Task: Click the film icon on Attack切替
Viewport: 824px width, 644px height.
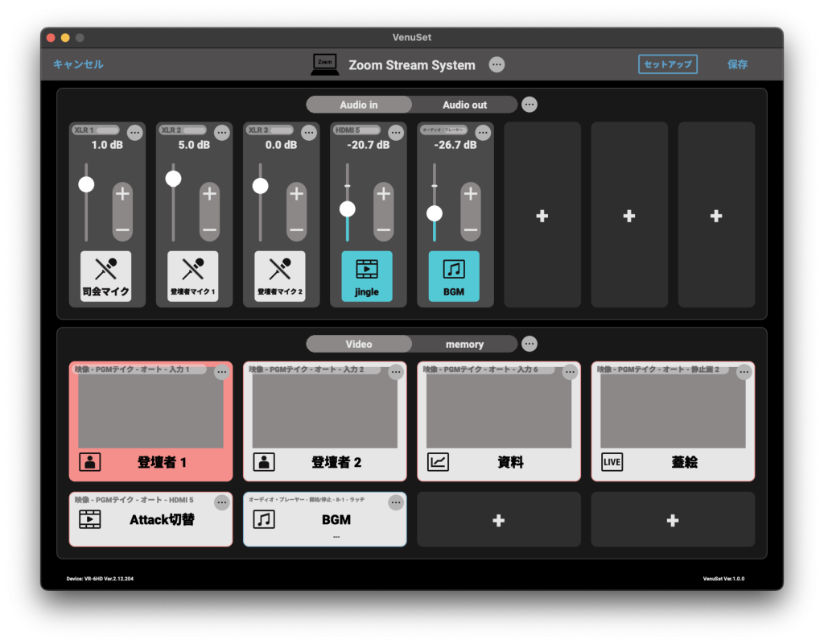Action: [90, 519]
